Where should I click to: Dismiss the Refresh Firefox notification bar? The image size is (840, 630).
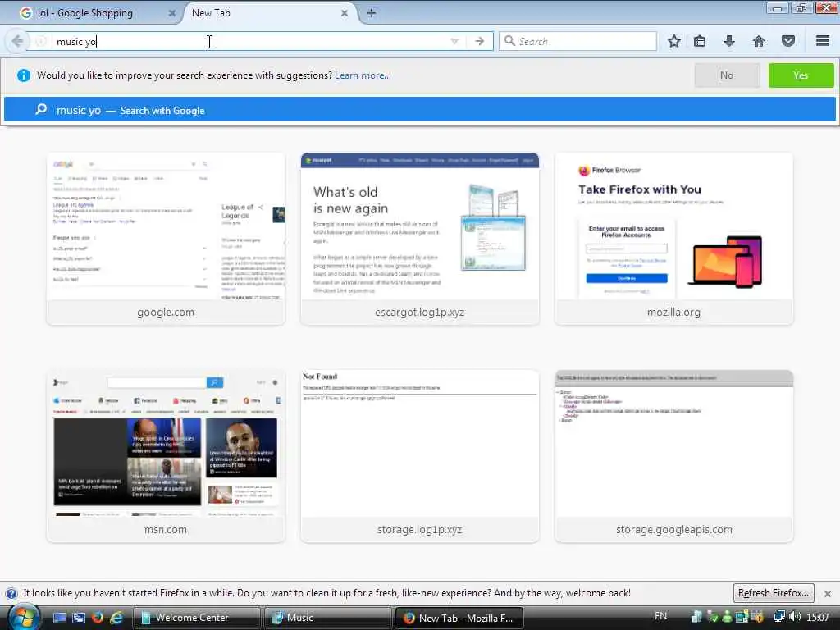click(827, 594)
